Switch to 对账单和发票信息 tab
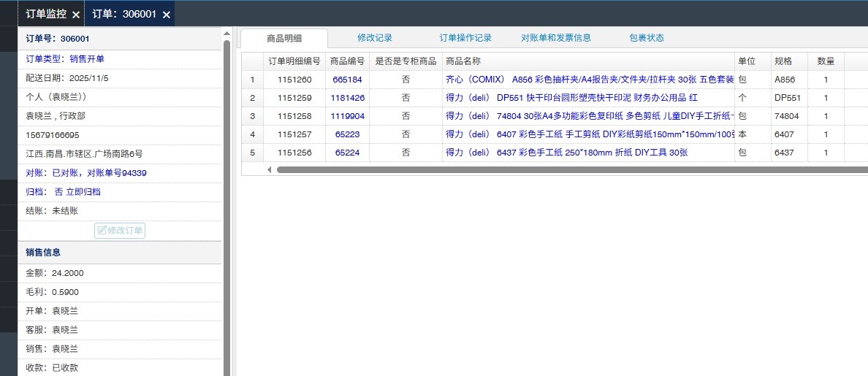Screen dimensions: 868x376 coord(556,38)
